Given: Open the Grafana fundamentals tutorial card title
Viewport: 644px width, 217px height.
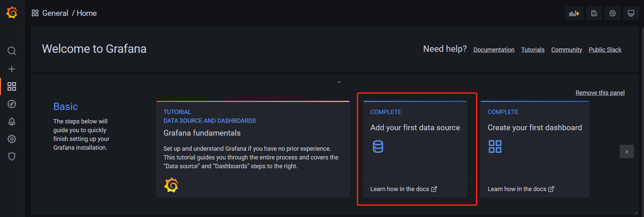Looking at the screenshot, I should (x=202, y=133).
